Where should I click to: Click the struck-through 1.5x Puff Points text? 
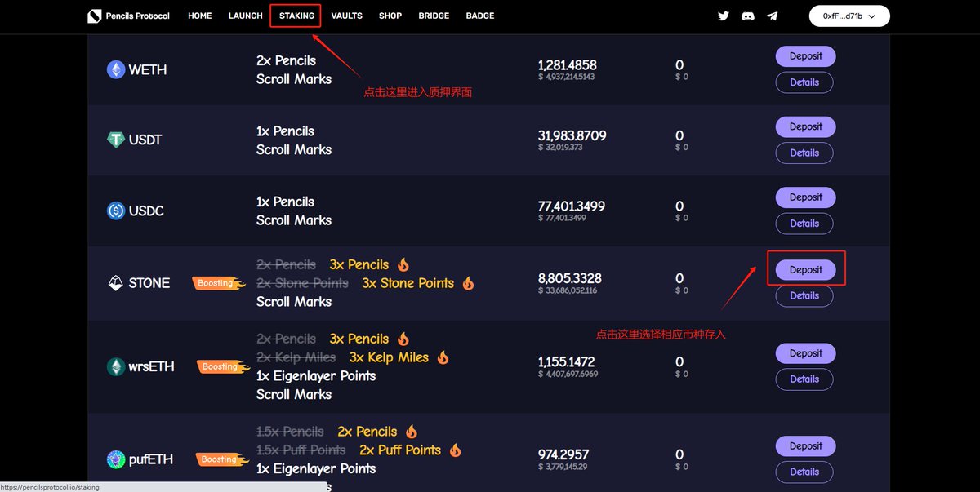click(x=301, y=450)
